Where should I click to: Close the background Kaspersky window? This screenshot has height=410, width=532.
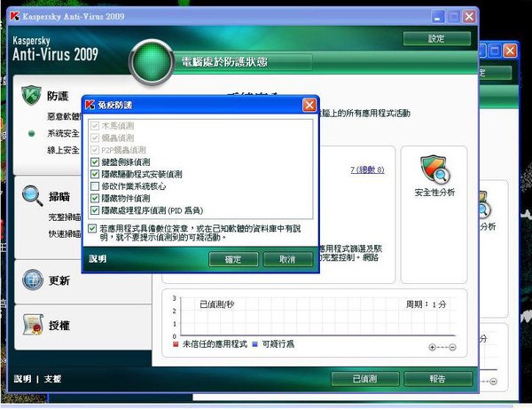point(510,51)
